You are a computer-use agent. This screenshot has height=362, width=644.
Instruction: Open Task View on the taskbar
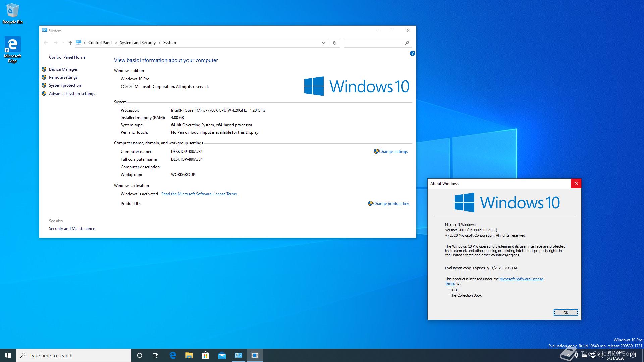click(x=156, y=355)
